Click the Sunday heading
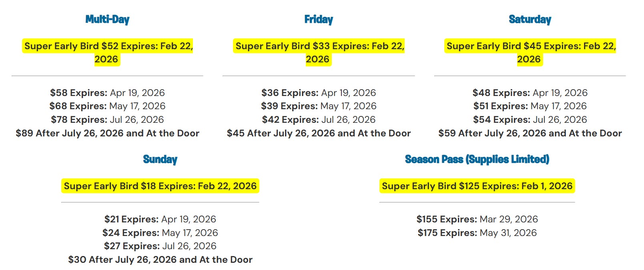Screen dimensions: 644x270 pyautogui.click(x=160, y=159)
